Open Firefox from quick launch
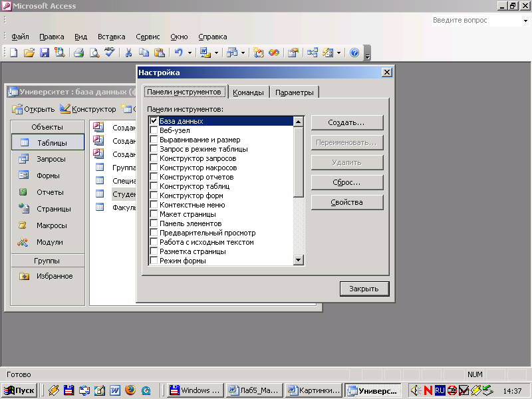The height and width of the screenshot is (399, 532). (x=130, y=390)
